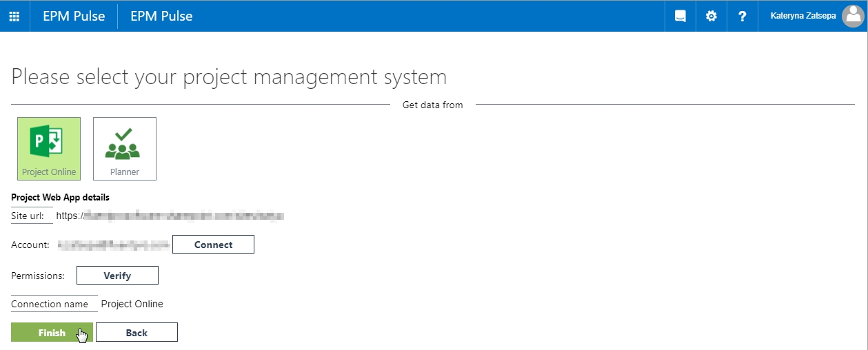Click the green Finish button
This screenshot has height=350, width=868.
(x=52, y=333)
